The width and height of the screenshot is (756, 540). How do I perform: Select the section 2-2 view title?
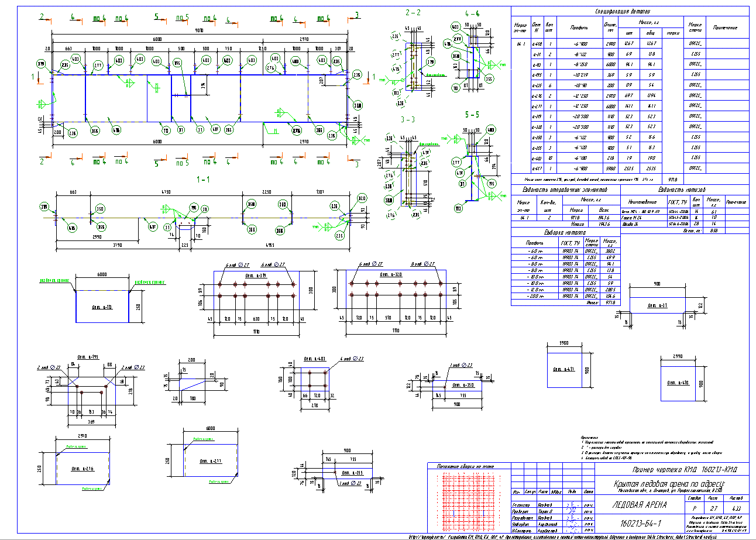coord(413,12)
